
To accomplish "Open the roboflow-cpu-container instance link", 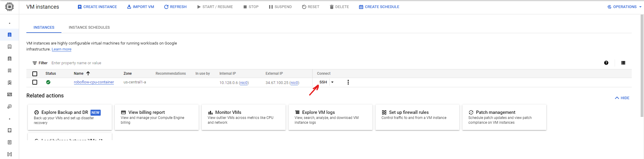I will tap(94, 82).
